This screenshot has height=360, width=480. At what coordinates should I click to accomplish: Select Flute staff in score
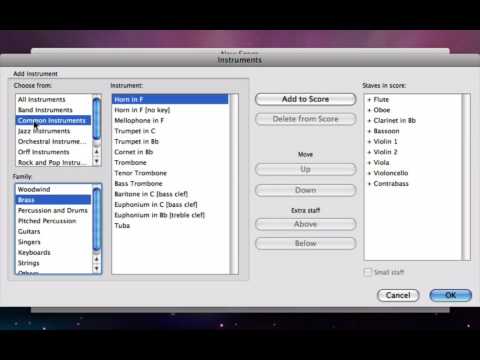413,99
